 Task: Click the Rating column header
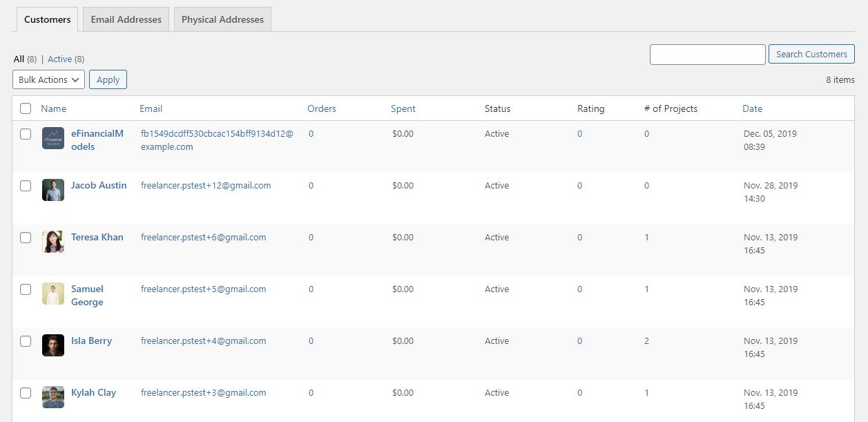click(590, 108)
